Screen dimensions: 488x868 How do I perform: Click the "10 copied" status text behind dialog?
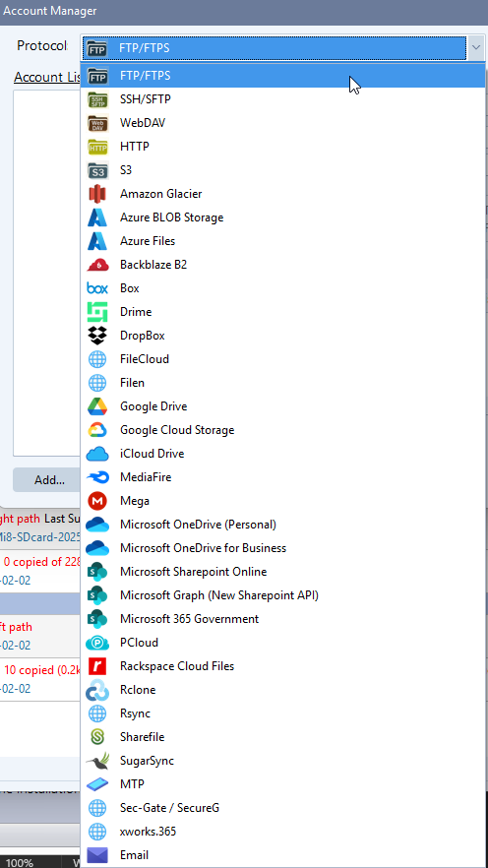(42, 670)
